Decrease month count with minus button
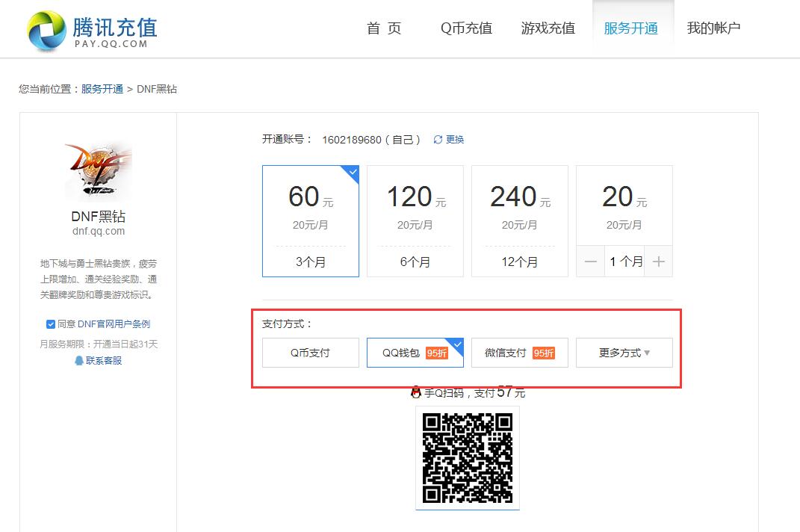The image size is (800, 532). coord(590,262)
